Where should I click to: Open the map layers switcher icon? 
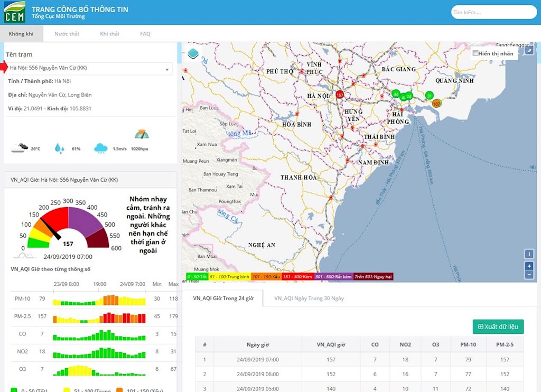[x=193, y=54]
